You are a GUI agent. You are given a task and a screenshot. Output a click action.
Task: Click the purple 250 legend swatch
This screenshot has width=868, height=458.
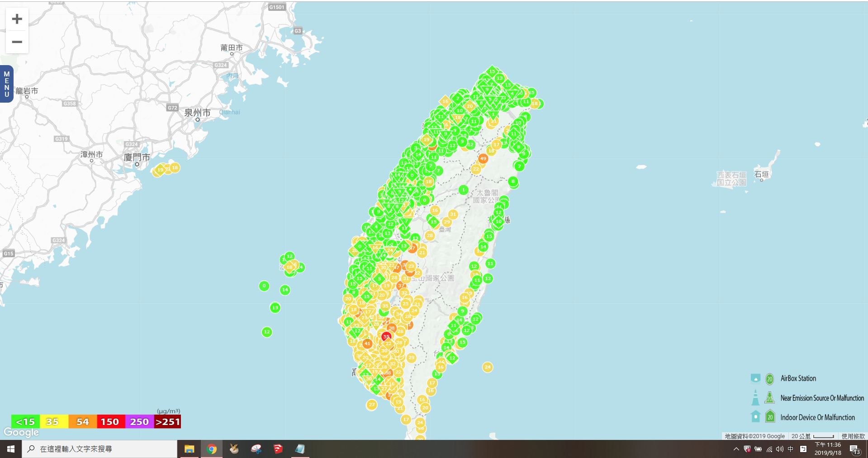(139, 422)
